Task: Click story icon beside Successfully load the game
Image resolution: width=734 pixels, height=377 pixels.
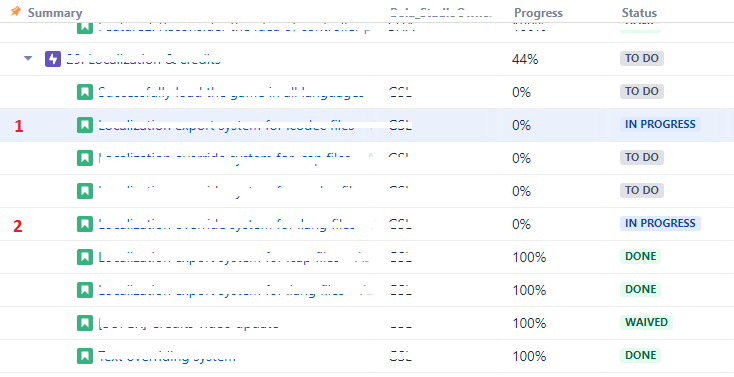Action: (85, 92)
